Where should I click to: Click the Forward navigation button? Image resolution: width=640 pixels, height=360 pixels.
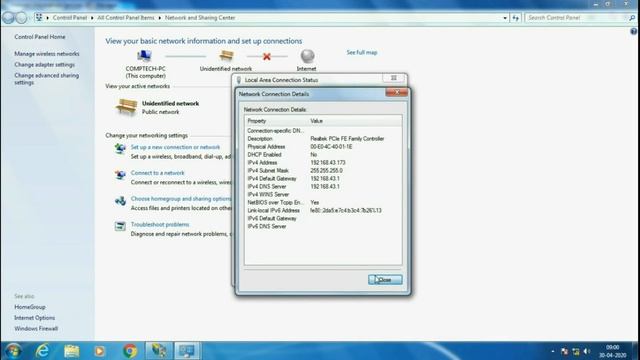pos(21,18)
